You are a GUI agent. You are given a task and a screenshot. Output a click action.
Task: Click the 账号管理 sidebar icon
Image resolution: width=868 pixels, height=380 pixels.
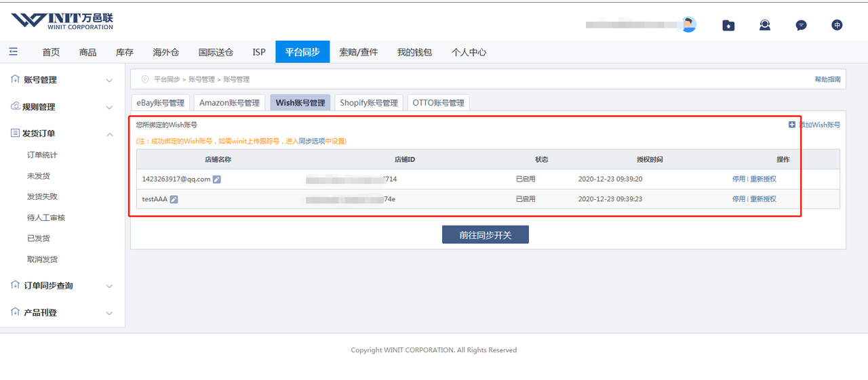(15, 79)
